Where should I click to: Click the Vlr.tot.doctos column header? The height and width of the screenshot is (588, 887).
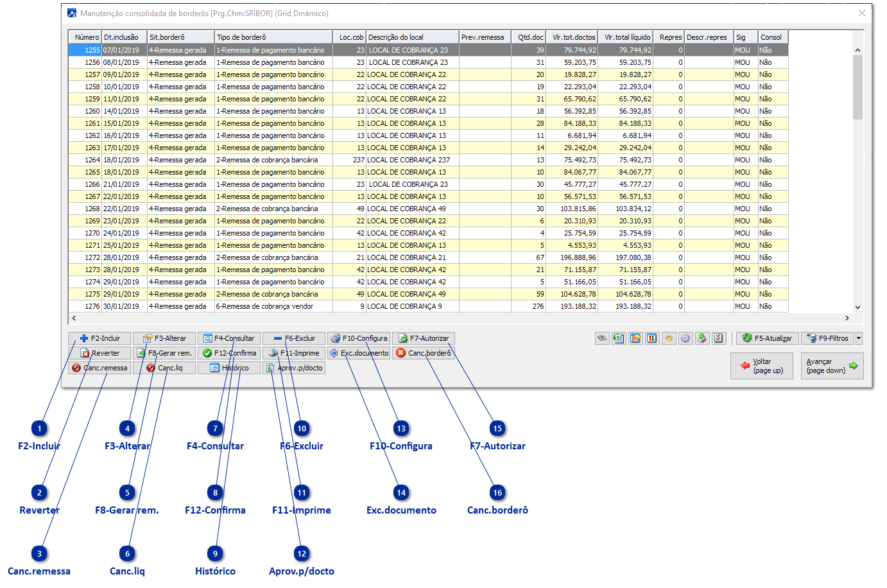click(x=572, y=37)
